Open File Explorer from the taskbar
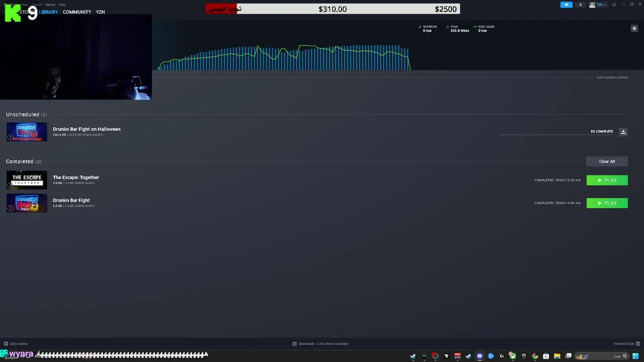This screenshot has height=362, width=644. coord(557,356)
